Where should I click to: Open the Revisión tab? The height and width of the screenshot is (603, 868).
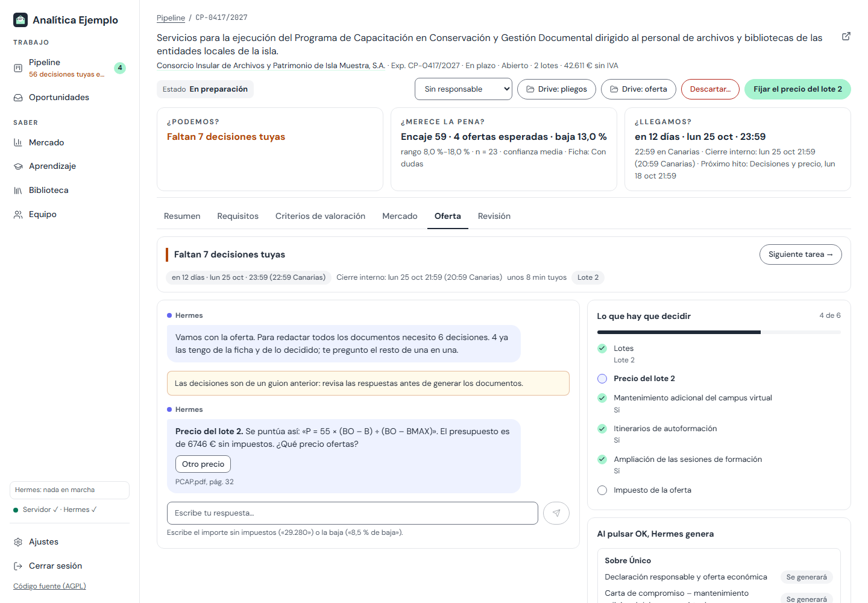coord(494,216)
